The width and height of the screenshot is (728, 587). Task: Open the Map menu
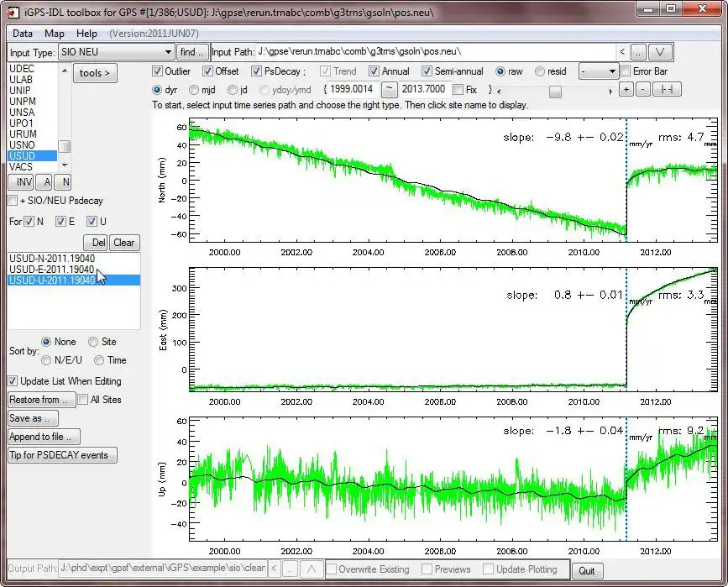[55, 34]
